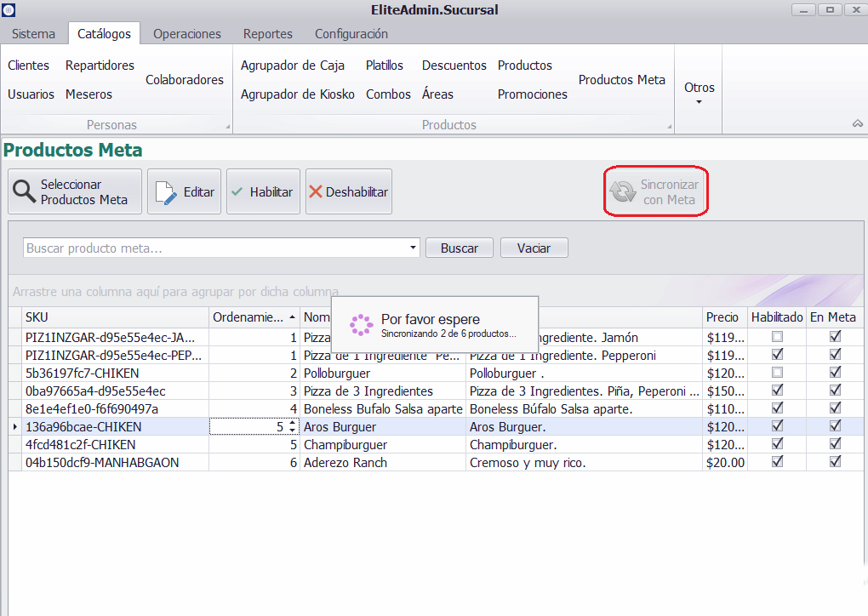The height and width of the screenshot is (616, 868).
Task: Increase Ordenamiento spinner value for Aros Burguer
Action: [x=293, y=423]
